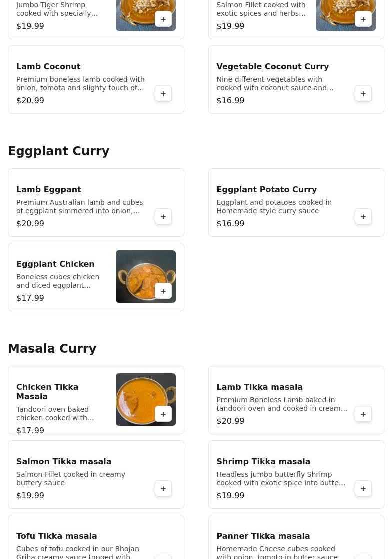
Task: Add Eggplant Chicken using plus icon
Action: point(163,291)
